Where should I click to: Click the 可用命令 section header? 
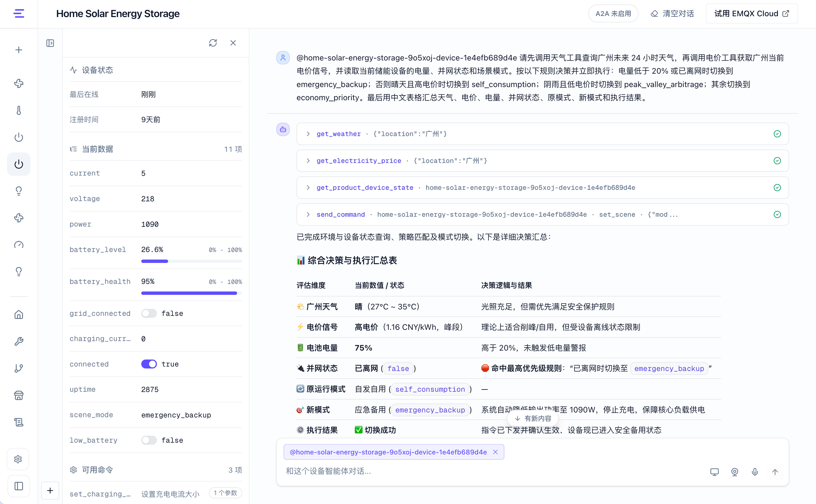point(91,470)
